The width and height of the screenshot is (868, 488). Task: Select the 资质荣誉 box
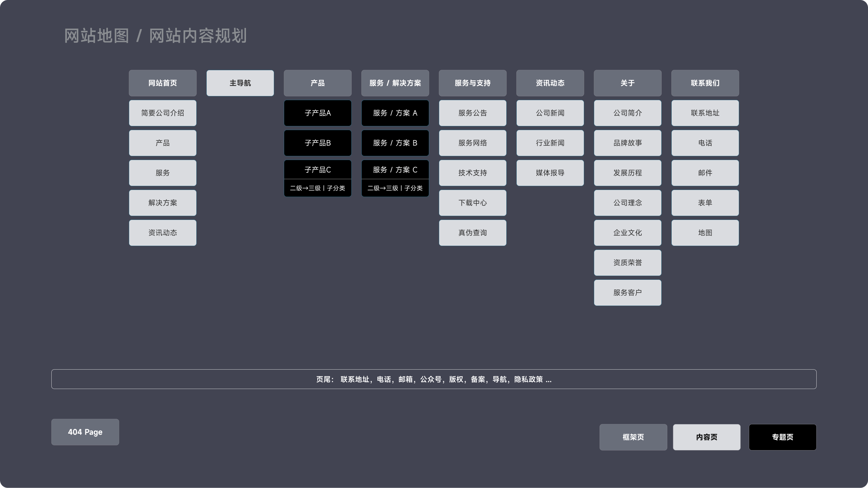point(628,263)
